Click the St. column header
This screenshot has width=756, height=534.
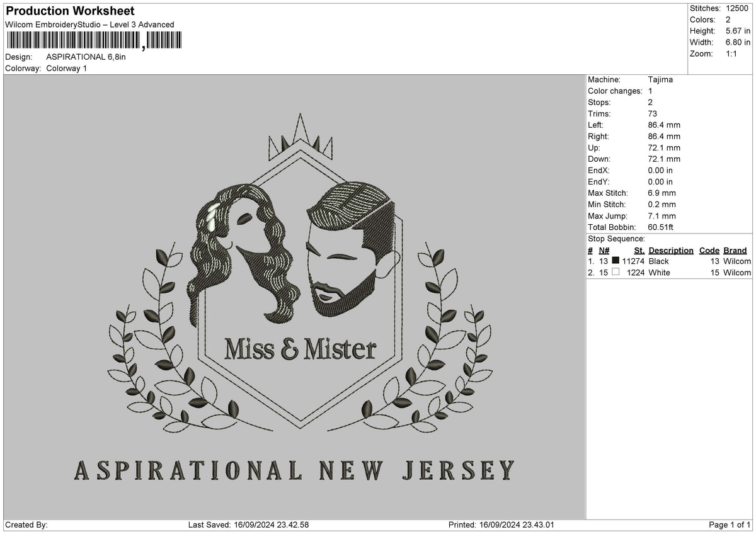(x=639, y=251)
